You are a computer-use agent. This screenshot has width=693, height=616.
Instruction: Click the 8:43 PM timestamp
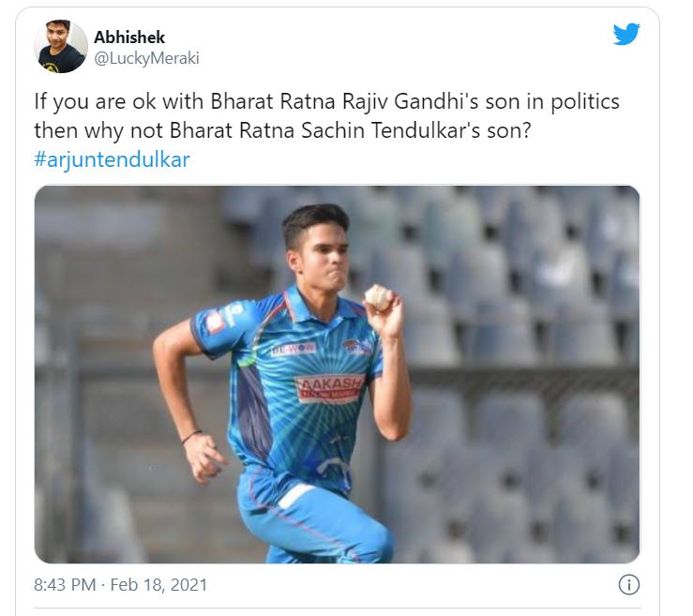65,585
